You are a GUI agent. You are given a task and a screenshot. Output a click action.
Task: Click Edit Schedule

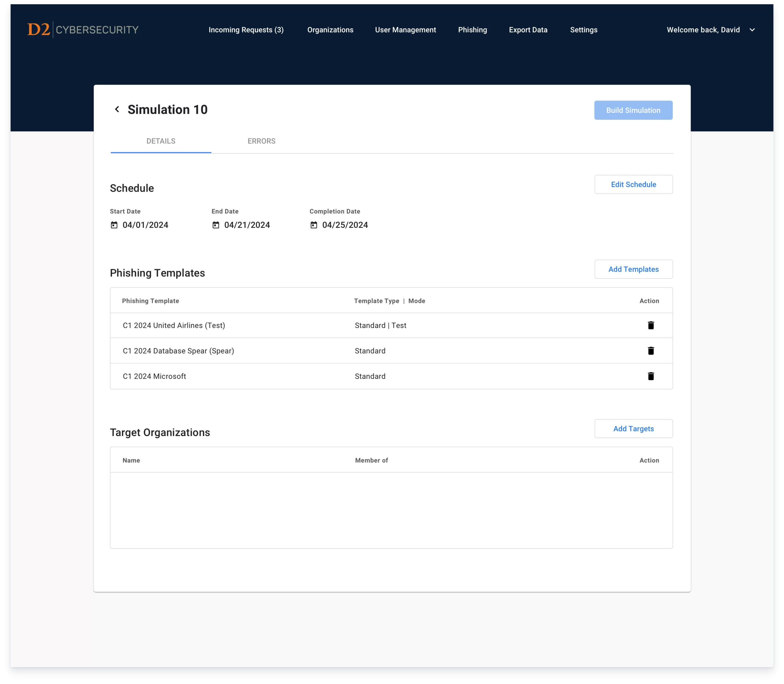[633, 184]
